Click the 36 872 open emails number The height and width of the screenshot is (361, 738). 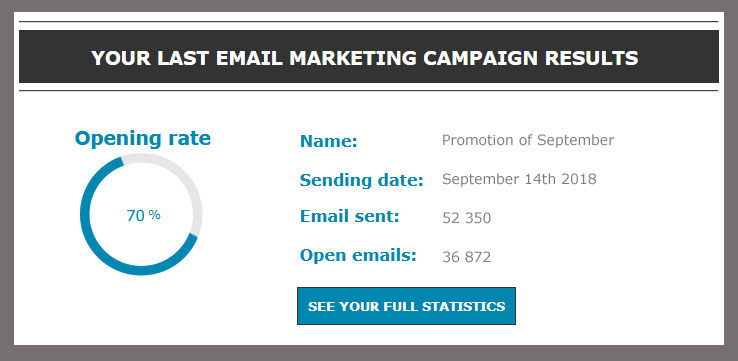(466, 257)
